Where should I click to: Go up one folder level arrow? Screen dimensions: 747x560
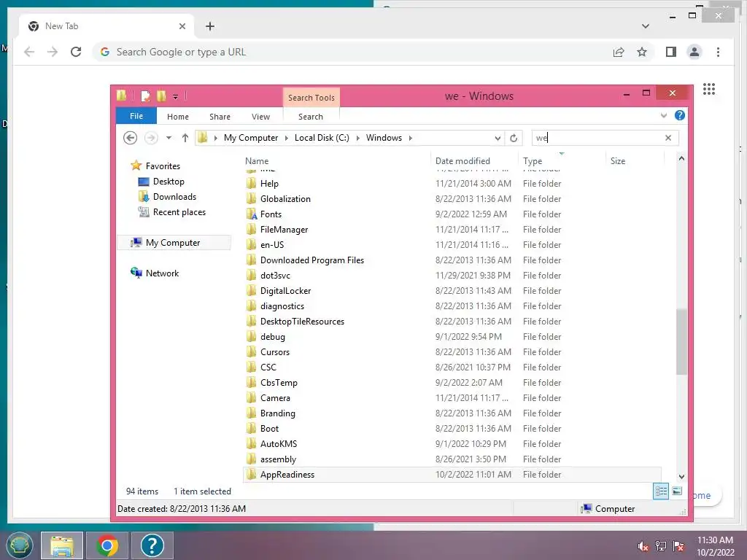point(185,138)
